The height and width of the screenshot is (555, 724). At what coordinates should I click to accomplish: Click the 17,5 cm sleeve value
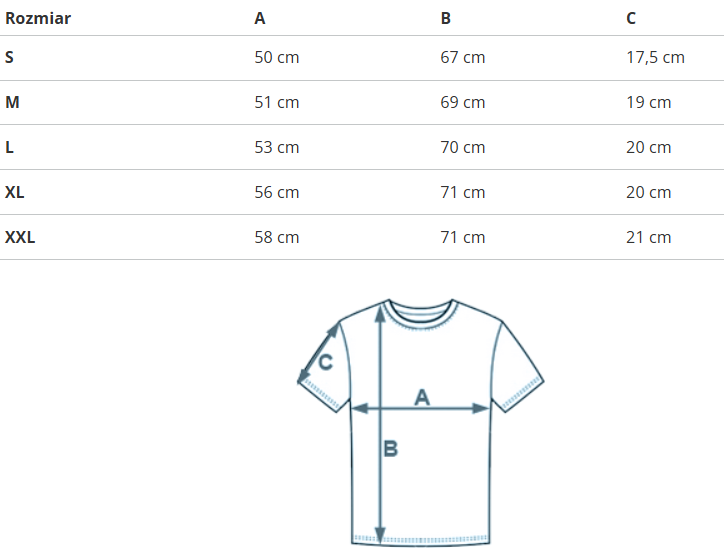[655, 57]
